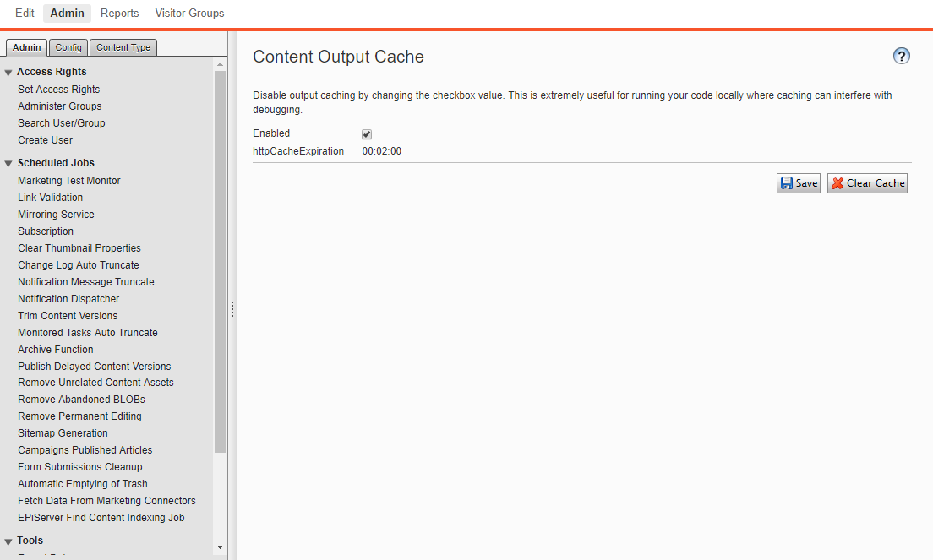Switch to the Config tab
This screenshot has height=560, width=933.
click(68, 47)
